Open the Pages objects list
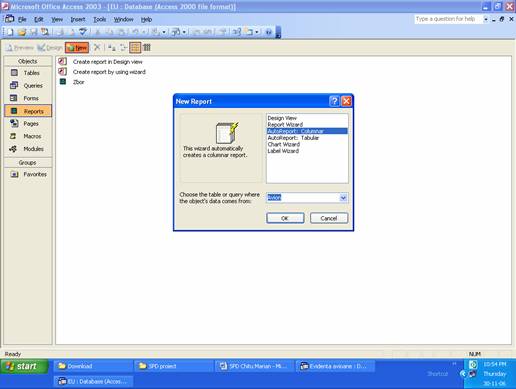The height and width of the screenshot is (389, 516). (28, 123)
